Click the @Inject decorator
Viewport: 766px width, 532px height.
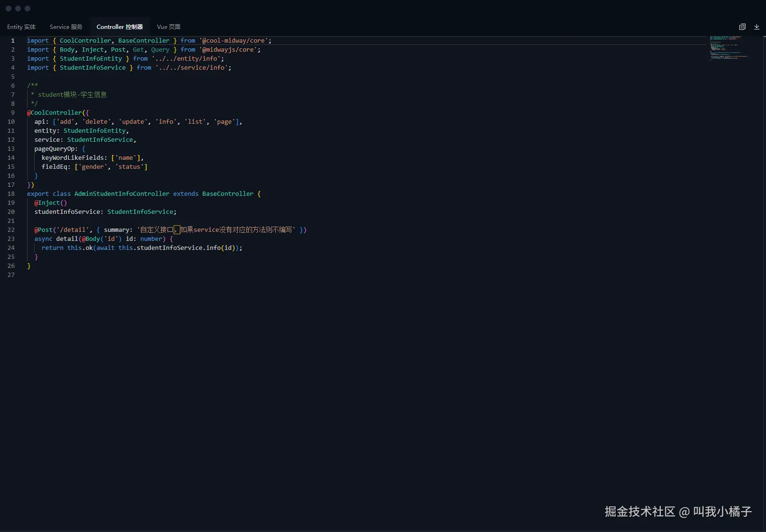pyautogui.click(x=47, y=203)
